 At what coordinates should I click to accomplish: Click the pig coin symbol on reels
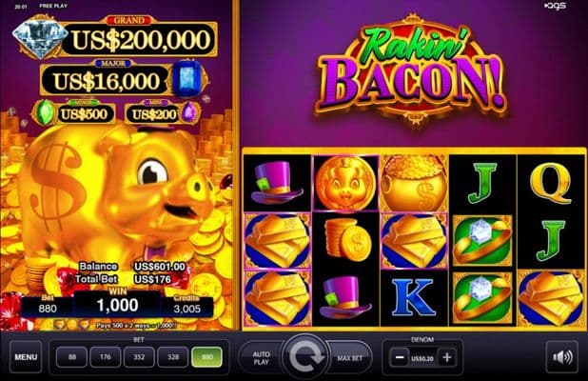pos(345,183)
